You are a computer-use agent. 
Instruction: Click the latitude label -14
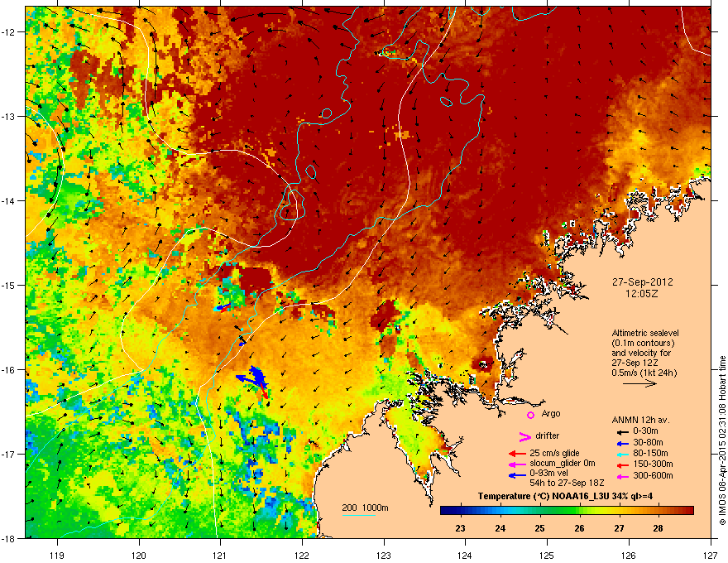(9, 201)
